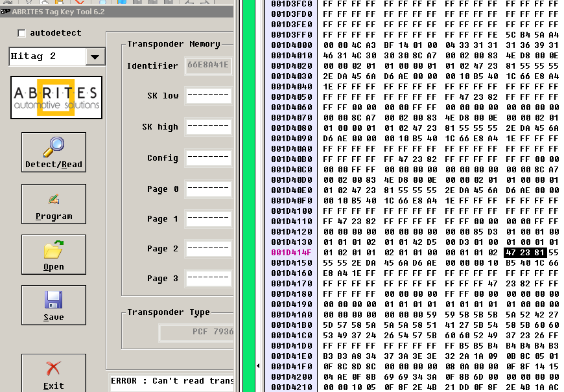Viewport: 564px width, 392px height.
Task: Focus the Config value field
Action: pyautogui.click(x=208, y=158)
